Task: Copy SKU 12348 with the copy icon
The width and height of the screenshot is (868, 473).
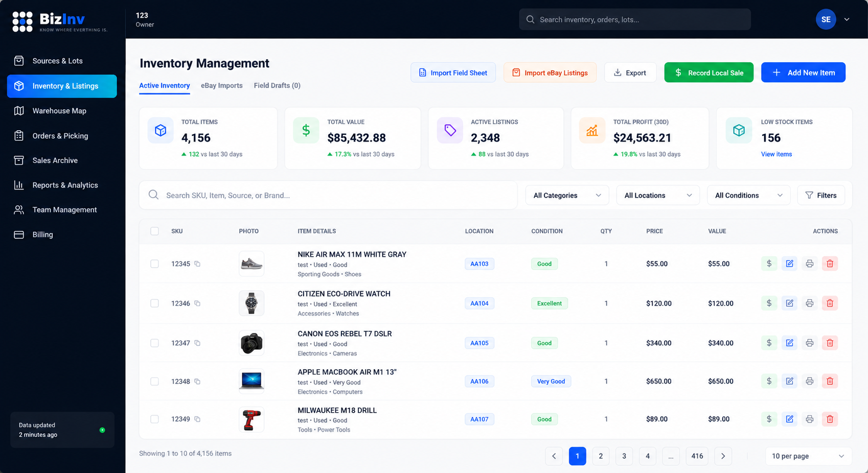Action: point(197,382)
